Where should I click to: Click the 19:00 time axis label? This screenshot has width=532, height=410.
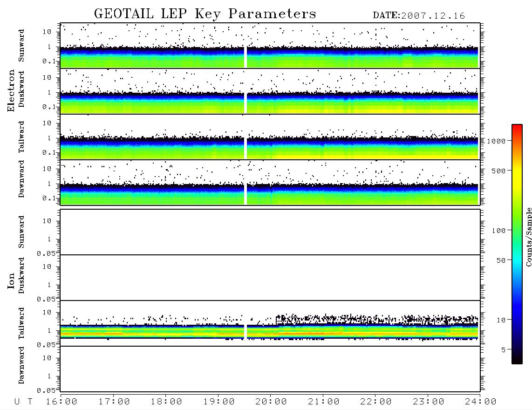pos(219,402)
